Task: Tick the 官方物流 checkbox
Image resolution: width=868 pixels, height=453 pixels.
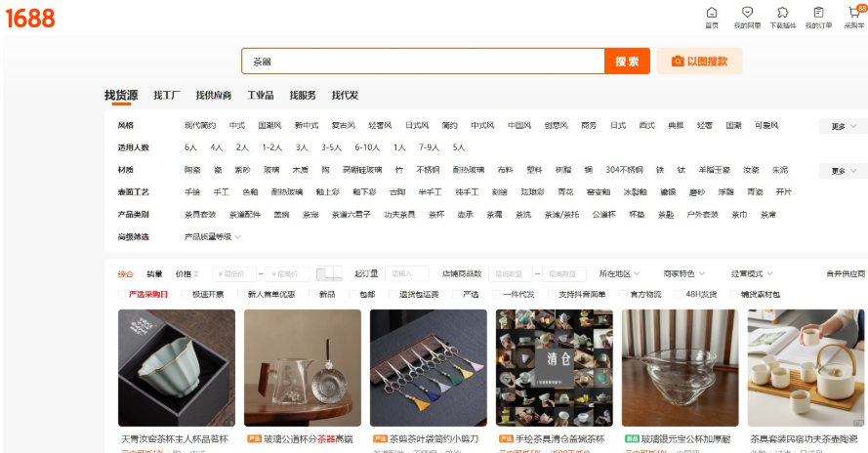Action: tap(623, 295)
